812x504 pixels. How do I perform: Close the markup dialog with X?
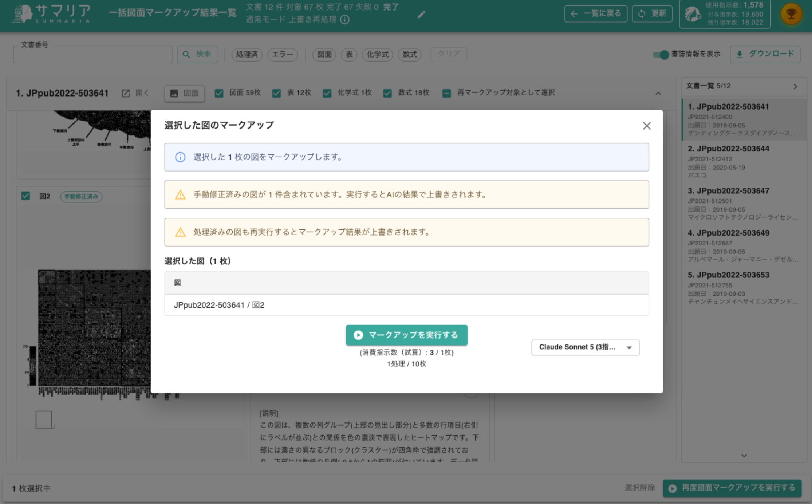tap(646, 126)
